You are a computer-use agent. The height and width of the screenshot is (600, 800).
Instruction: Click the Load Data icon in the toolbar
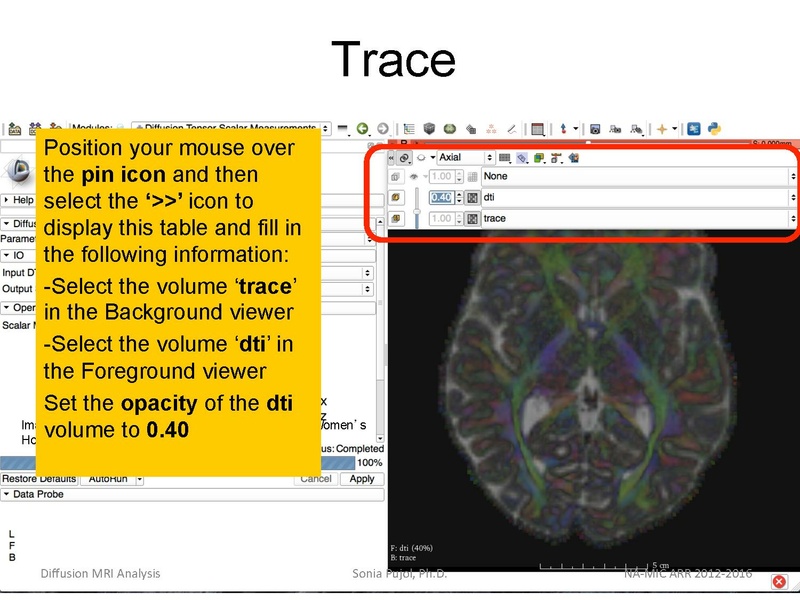(x=14, y=125)
